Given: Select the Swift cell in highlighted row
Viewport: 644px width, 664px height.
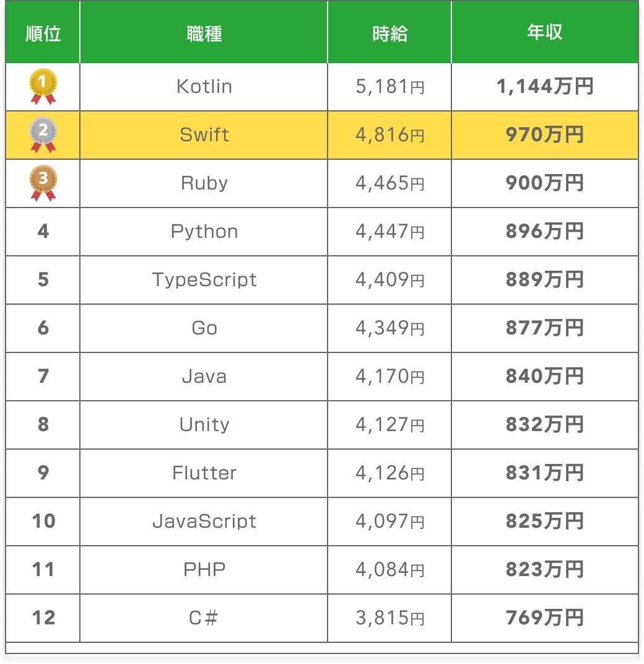Looking at the screenshot, I should pos(204,135).
